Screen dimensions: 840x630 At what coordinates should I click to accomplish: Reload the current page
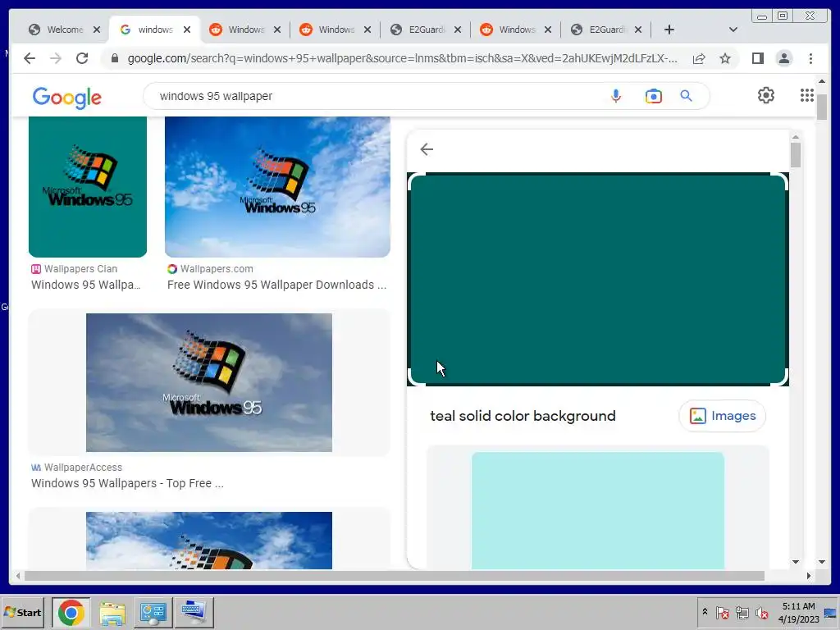point(82,58)
